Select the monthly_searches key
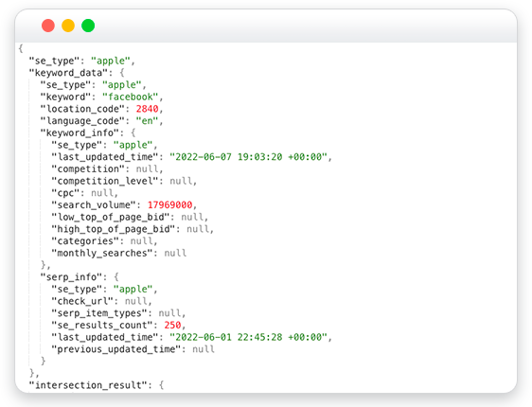 [x=102, y=253]
